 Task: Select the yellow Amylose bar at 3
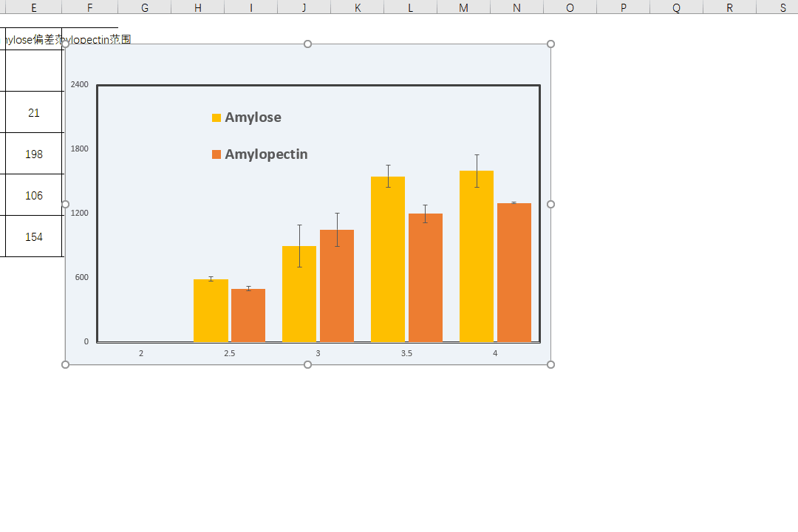click(x=299, y=294)
